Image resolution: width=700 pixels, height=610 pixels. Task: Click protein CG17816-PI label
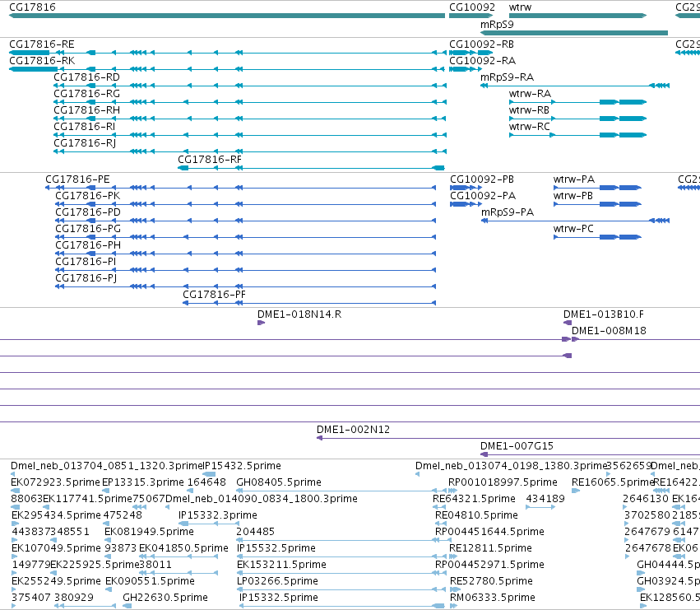point(86,262)
